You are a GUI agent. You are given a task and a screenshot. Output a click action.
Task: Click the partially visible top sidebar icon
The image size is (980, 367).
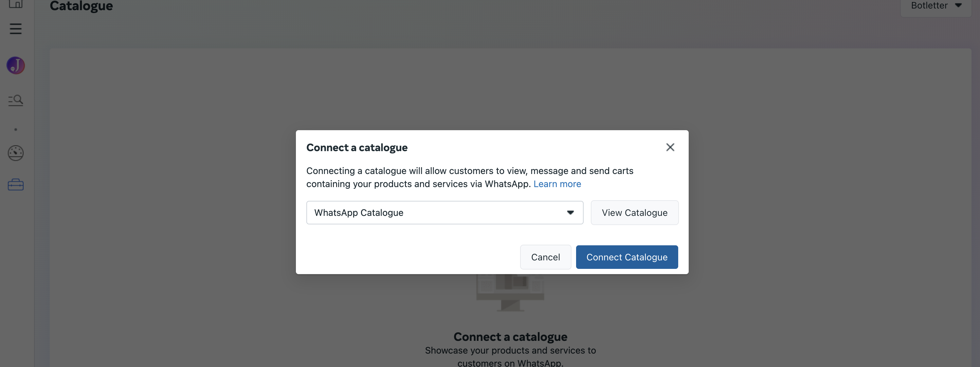tap(16, 4)
